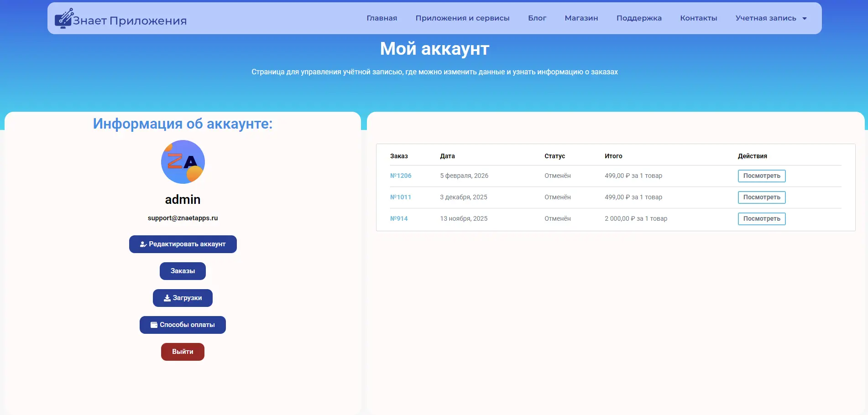Open the Контакты page
868x415 pixels.
tap(698, 18)
